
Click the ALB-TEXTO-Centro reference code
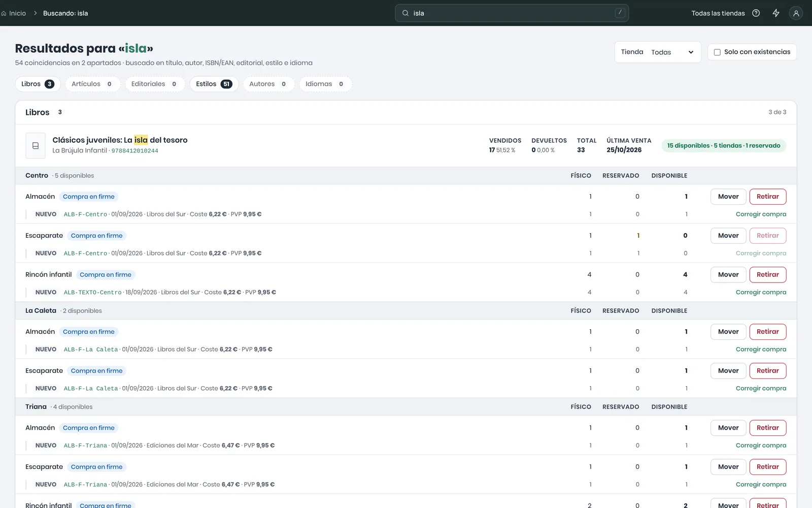[92, 293]
